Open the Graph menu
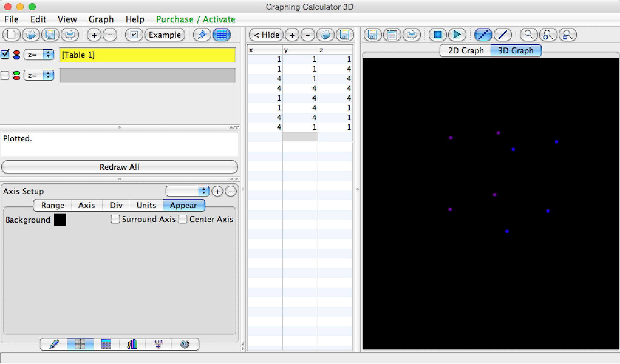The width and height of the screenshot is (620, 364). tap(101, 19)
